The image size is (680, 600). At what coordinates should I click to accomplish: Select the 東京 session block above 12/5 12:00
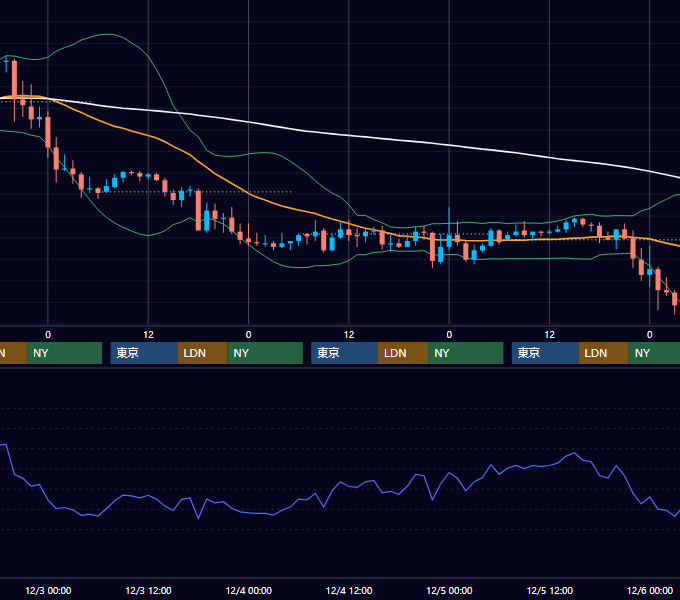[x=545, y=353]
